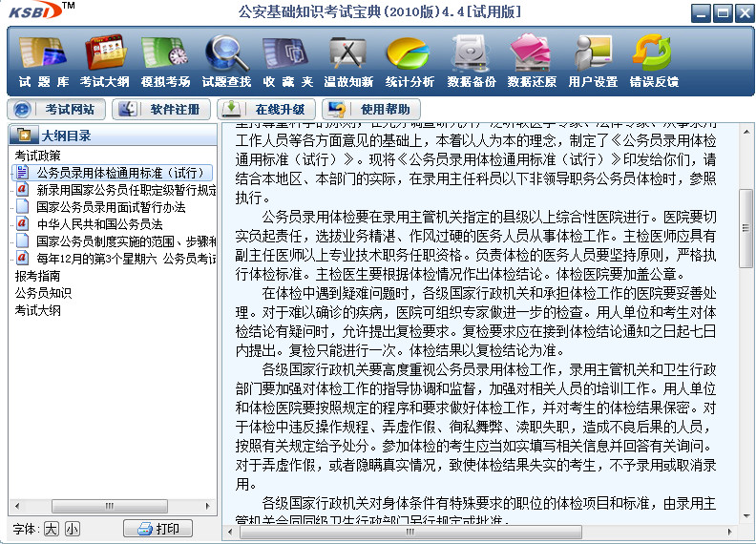Minimize the application window
Image resolution: width=756 pixels, height=544 pixels.
(x=701, y=13)
